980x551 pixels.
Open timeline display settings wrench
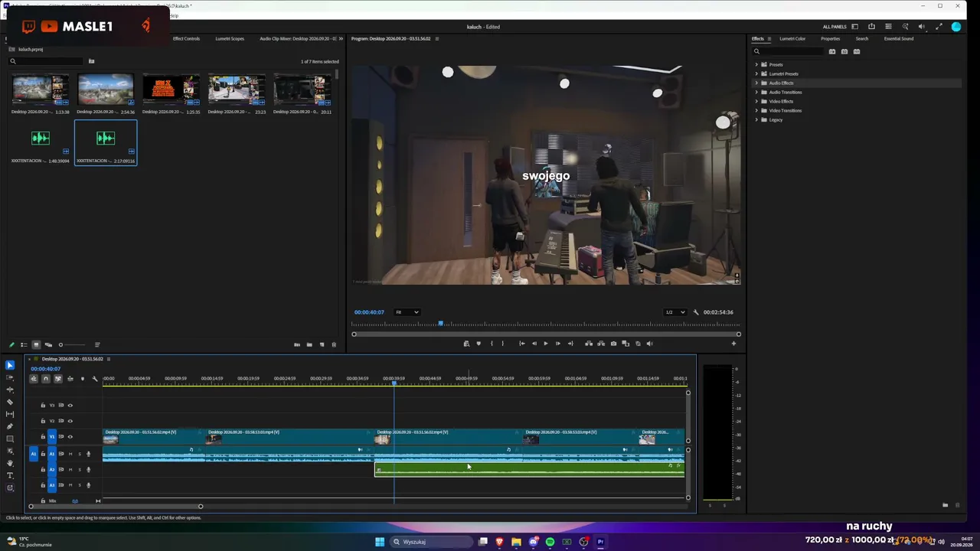pyautogui.click(x=95, y=379)
